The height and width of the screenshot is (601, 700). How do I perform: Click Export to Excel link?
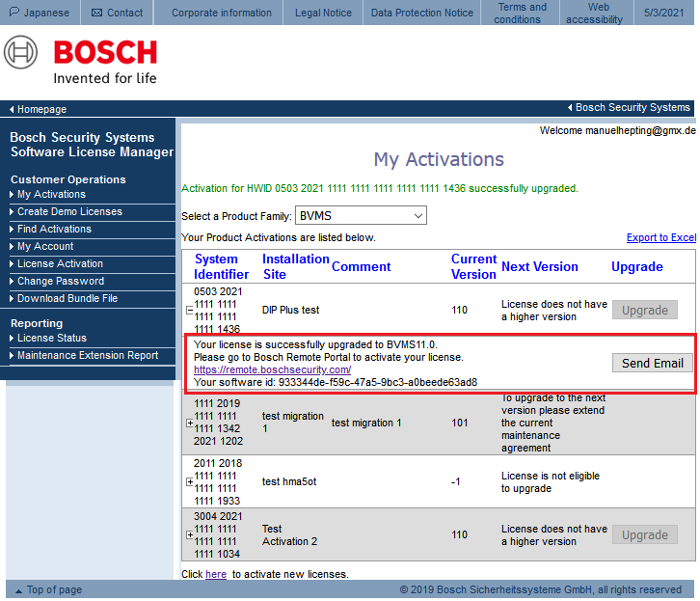(x=660, y=237)
